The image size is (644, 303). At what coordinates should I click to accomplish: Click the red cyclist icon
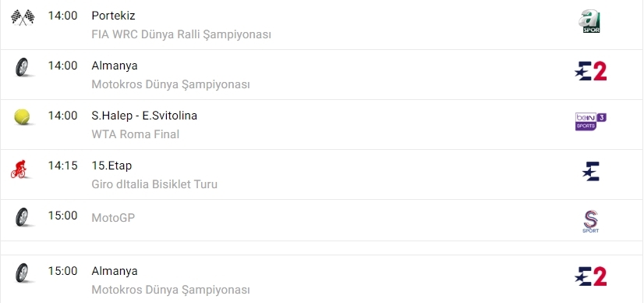coord(19,169)
